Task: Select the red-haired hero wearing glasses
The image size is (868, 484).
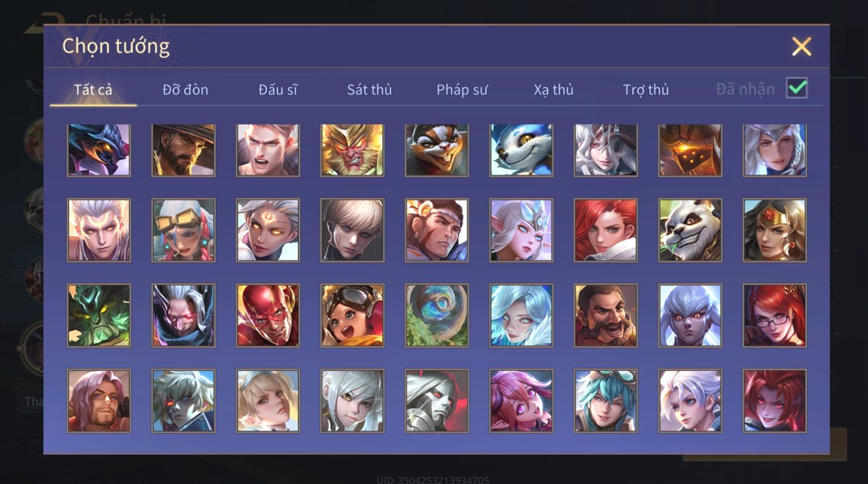Action: click(x=775, y=315)
